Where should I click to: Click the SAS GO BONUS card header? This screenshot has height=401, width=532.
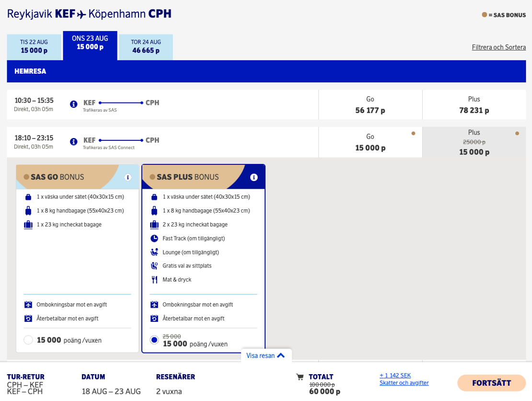point(77,177)
